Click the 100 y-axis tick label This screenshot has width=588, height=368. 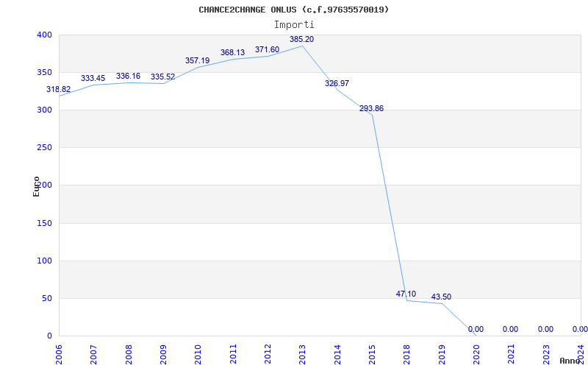[44, 261]
